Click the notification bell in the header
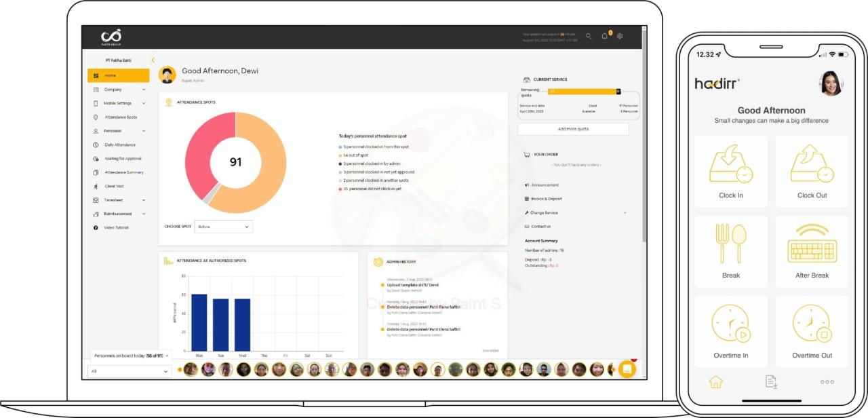The image size is (868, 418). (604, 36)
